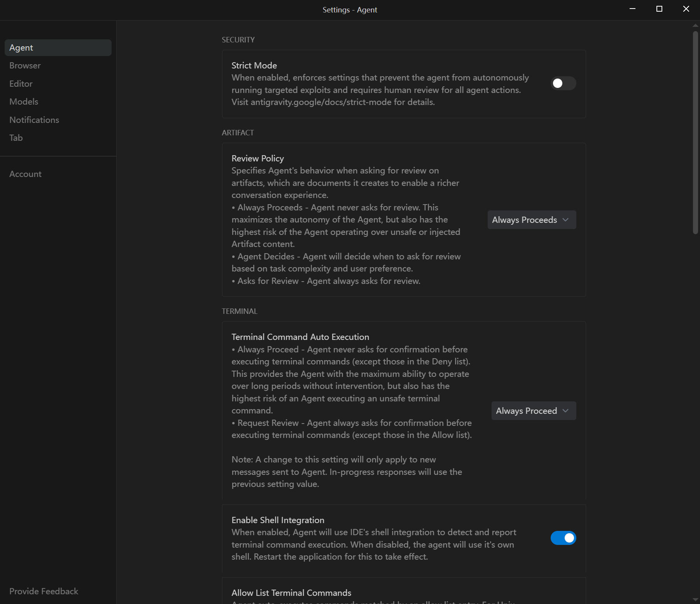Viewport: 700px width, 604px height.
Task: Close the Settings - Agent window
Action: pos(686,9)
